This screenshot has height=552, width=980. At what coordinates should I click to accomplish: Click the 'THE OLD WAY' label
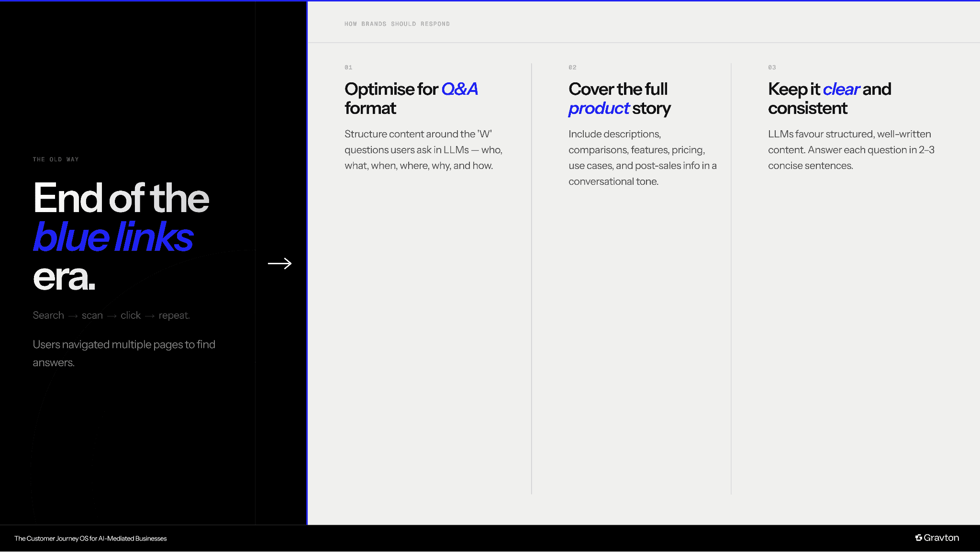(56, 159)
